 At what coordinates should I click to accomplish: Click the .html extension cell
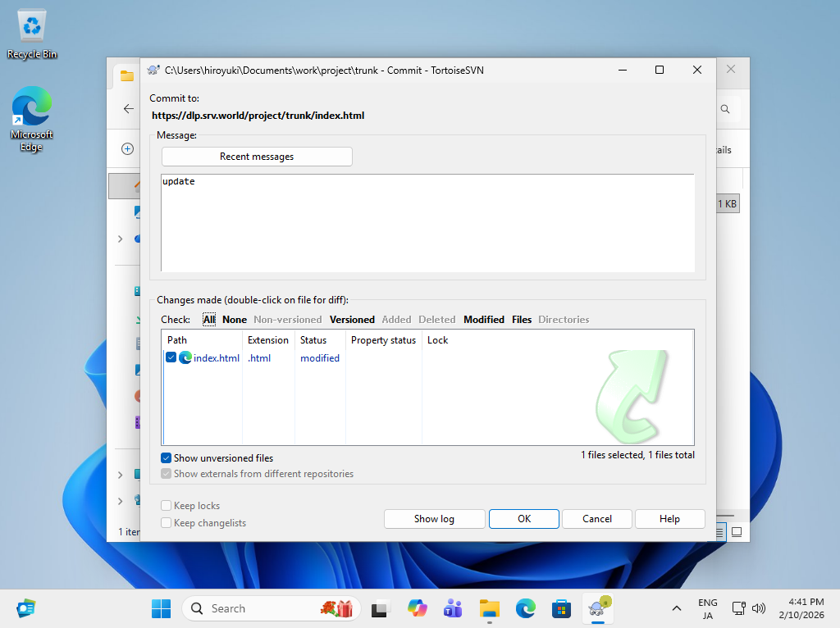(259, 357)
